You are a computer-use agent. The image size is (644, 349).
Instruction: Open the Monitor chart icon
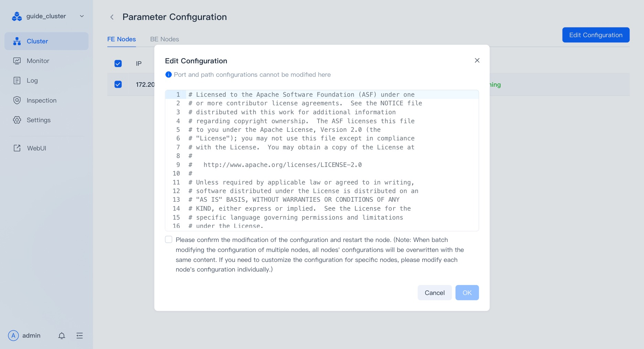point(17,61)
